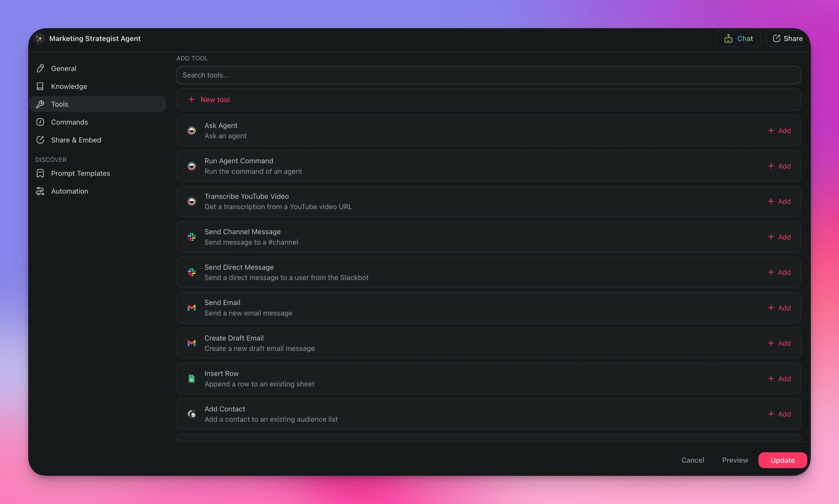839x504 pixels.
Task: Click the General pencil icon
Action: pyautogui.click(x=40, y=68)
